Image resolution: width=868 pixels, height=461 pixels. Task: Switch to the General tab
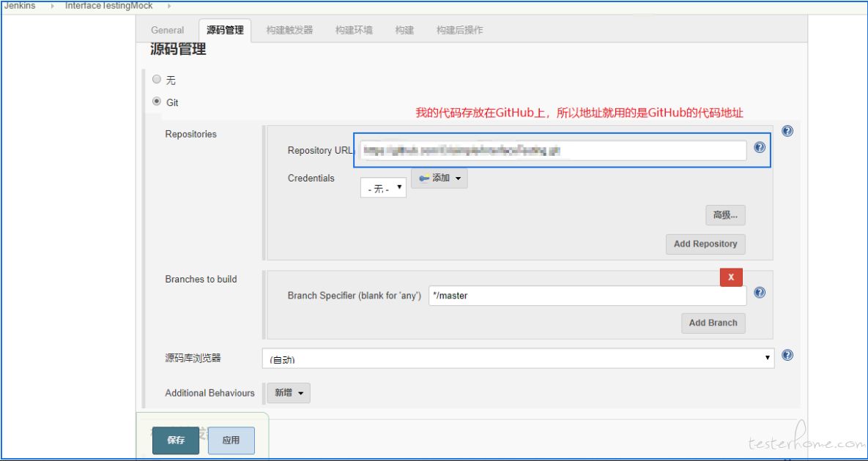pyautogui.click(x=167, y=31)
